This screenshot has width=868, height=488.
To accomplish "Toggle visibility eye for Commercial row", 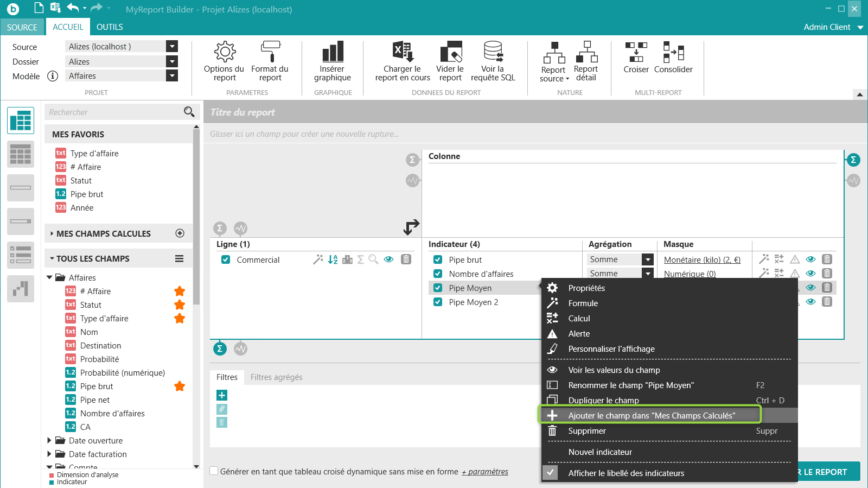I will 388,259.
